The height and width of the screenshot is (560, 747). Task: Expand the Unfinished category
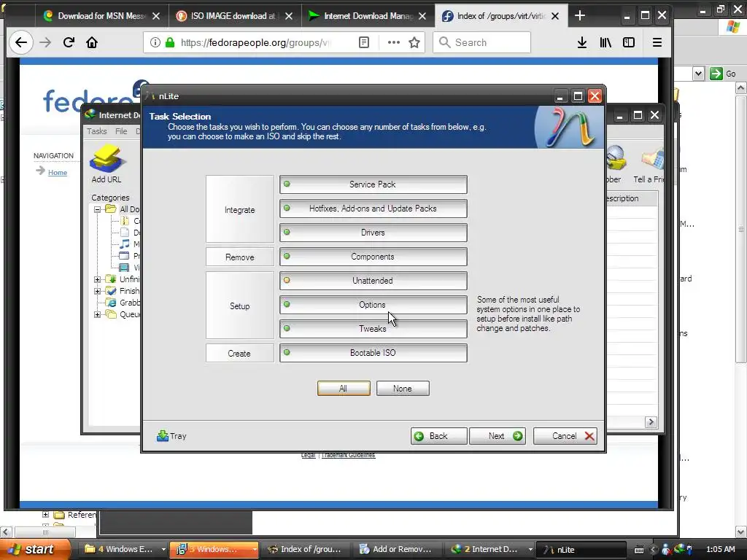click(x=97, y=279)
